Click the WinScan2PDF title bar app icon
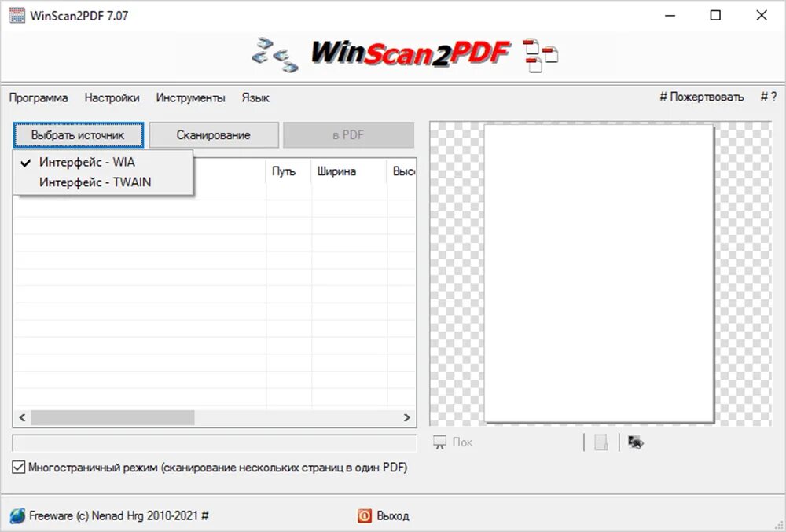This screenshot has height=532, width=786. tap(17, 16)
